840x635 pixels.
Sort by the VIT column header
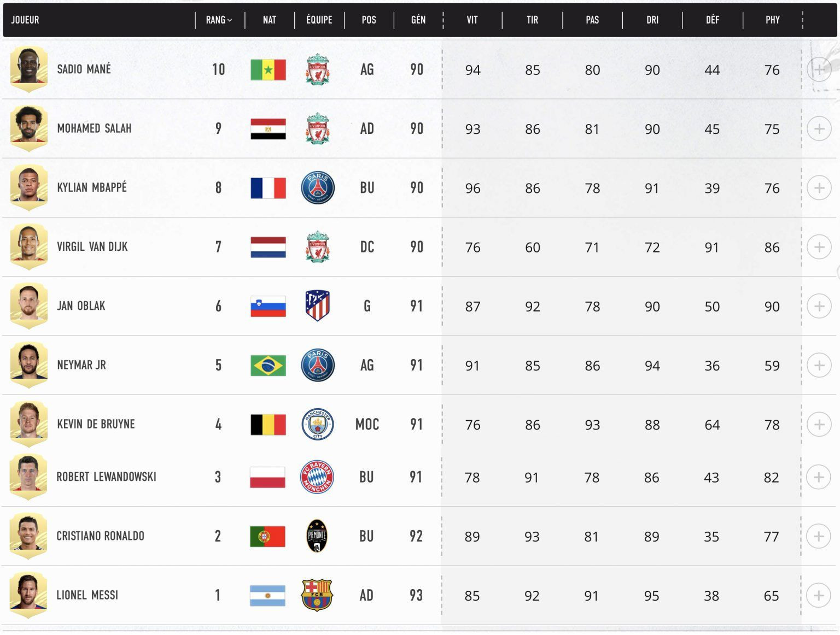pyautogui.click(x=472, y=20)
